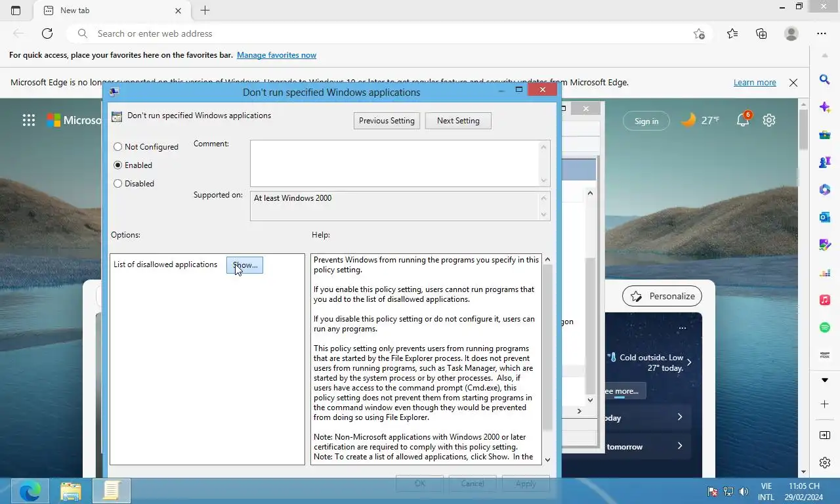Click the Sign in button on MSN page

click(x=646, y=121)
